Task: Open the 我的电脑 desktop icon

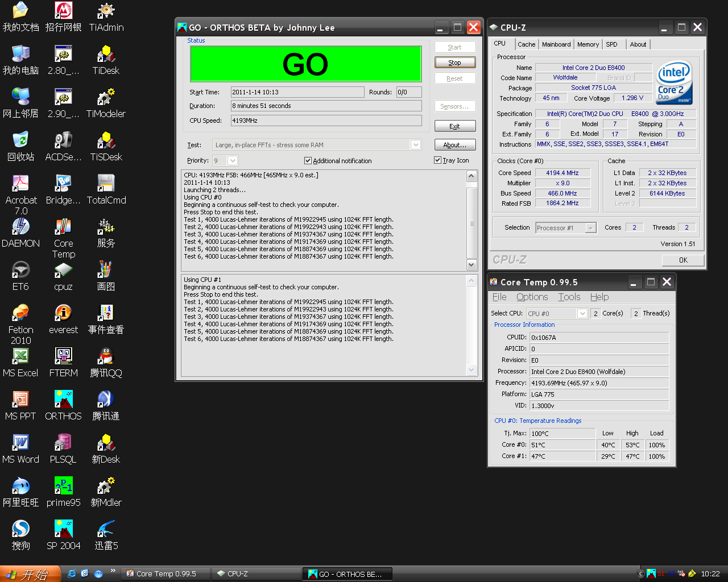Action: (20, 60)
